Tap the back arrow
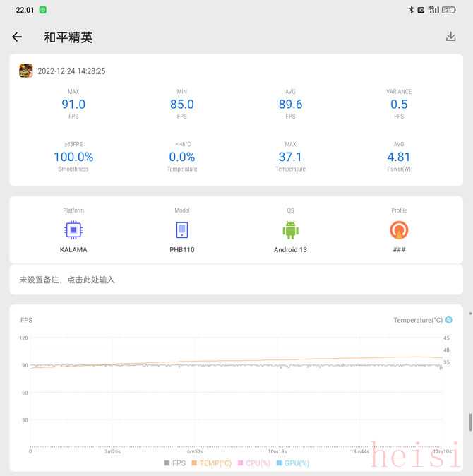Screen dimensions: 473x476 [x=17, y=37]
